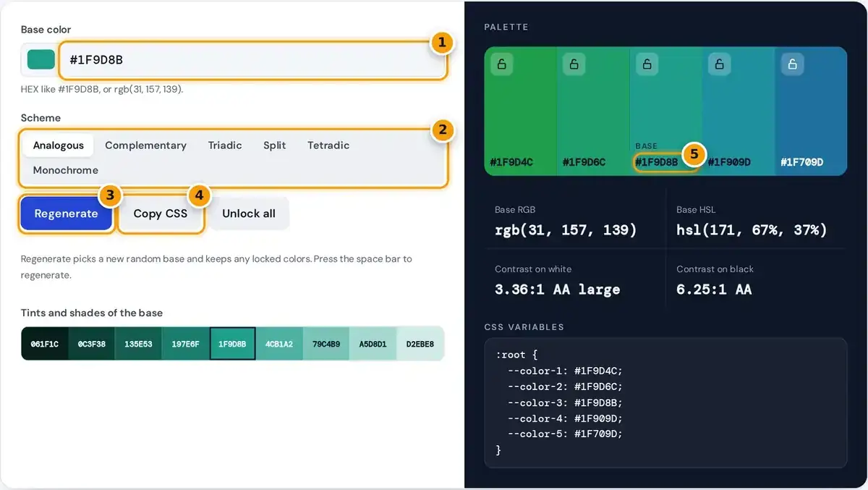
Task: Click Copy CSS button
Action: pos(161,214)
